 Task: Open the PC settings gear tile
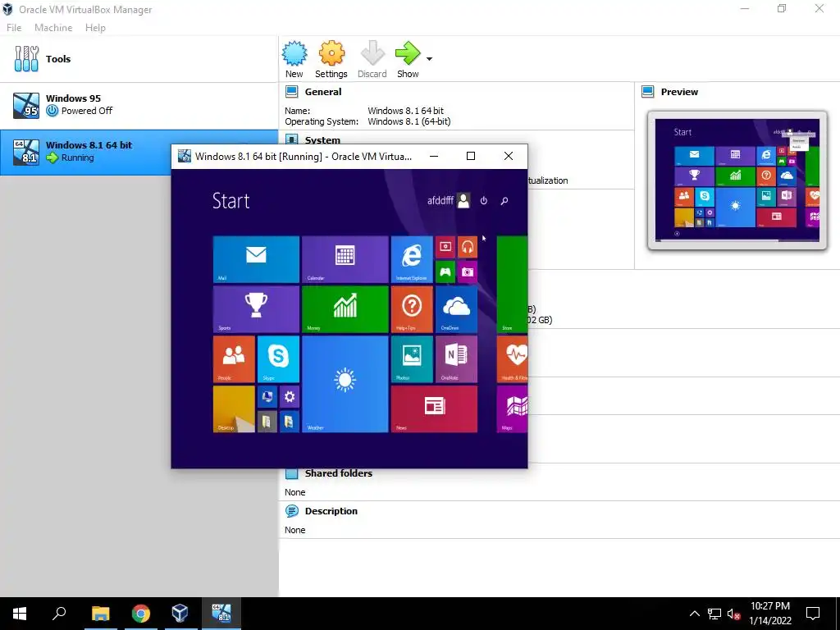[290, 396]
